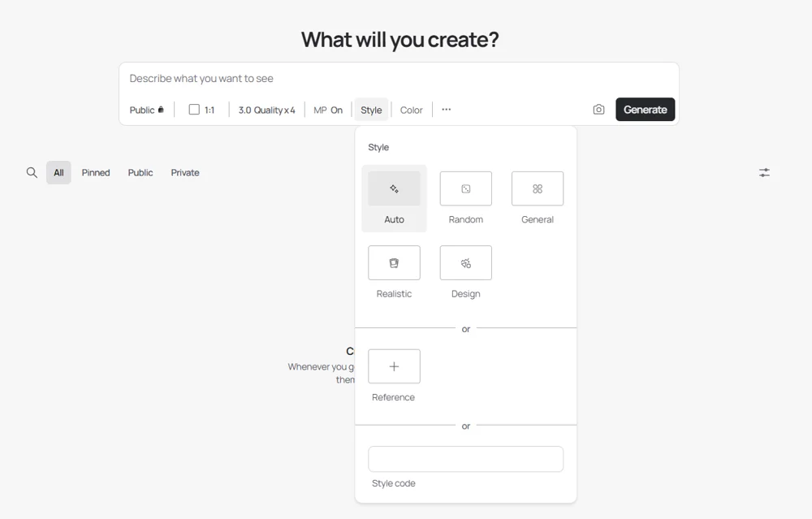This screenshot has height=519, width=812.
Task: Open the 3.0 Quality x4 model dropdown
Action: tap(266, 110)
